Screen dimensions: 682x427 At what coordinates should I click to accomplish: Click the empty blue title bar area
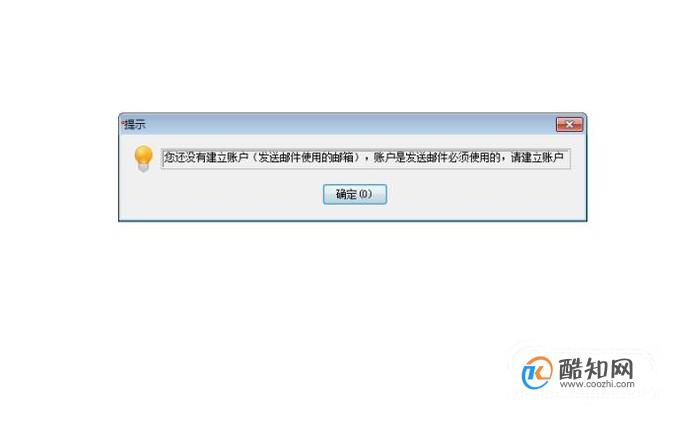coord(348,125)
